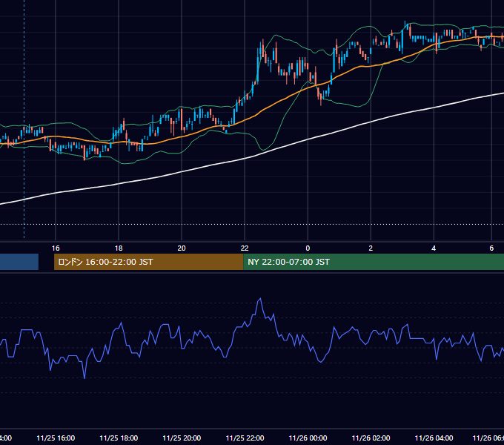Image resolution: width=504 pixels, height=445 pixels.
Task: Click the 4 hour label on price chart axis
Action: click(x=434, y=248)
